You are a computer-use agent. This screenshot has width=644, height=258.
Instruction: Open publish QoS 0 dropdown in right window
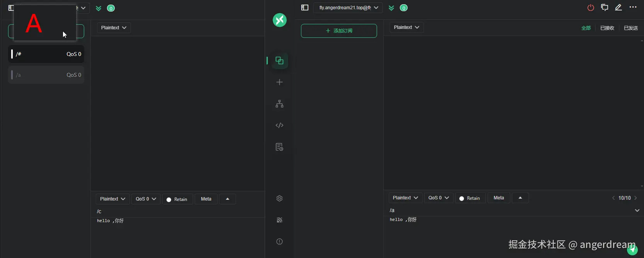(x=438, y=198)
